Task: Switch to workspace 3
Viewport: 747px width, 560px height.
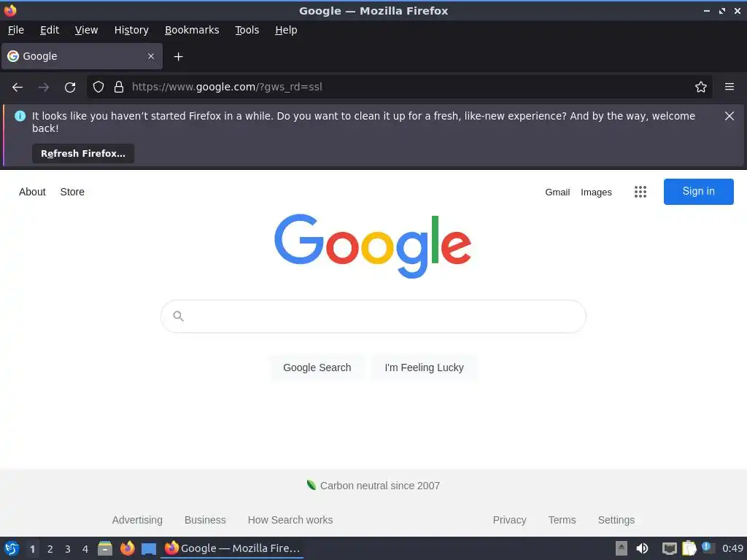Action: pos(68,549)
